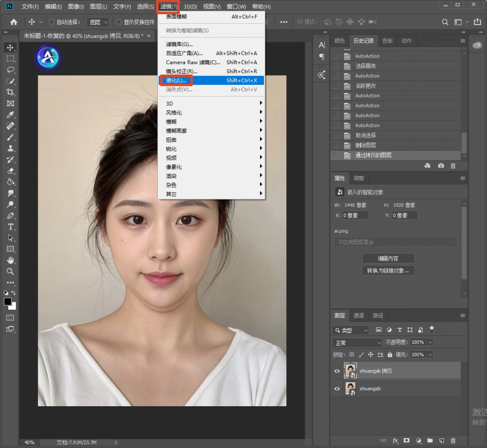487x448 pixels.
Task: Select the Crop tool
Action: click(x=10, y=92)
